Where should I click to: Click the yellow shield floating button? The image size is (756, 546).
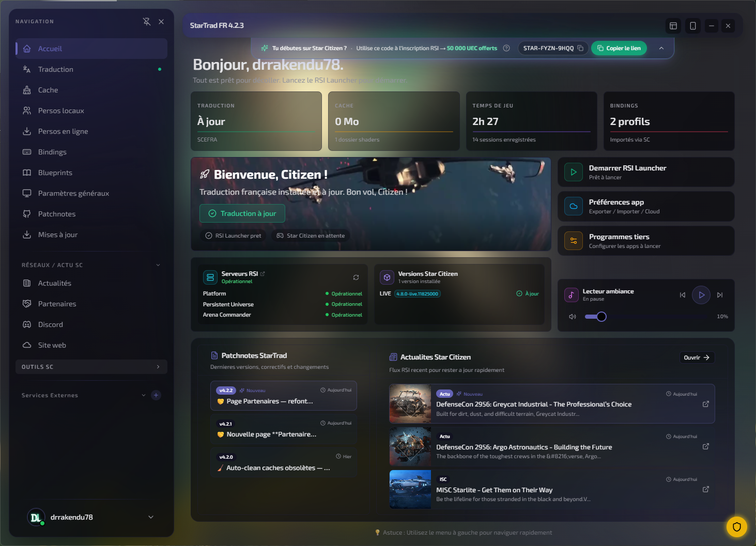coord(737,527)
